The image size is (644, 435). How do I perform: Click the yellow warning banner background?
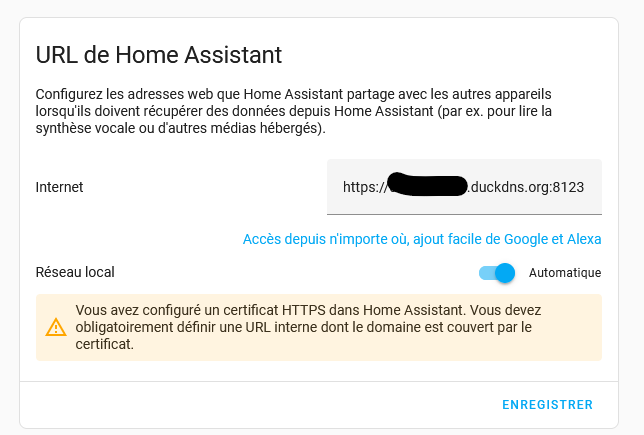pyautogui.click(x=319, y=327)
